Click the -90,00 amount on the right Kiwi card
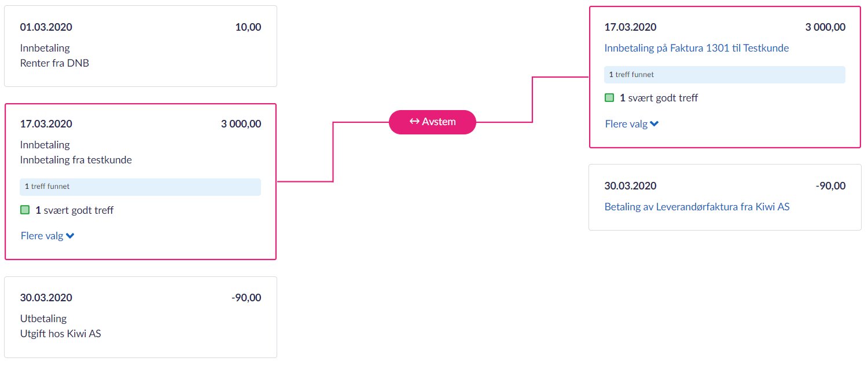The width and height of the screenshot is (868, 365). [x=830, y=186]
